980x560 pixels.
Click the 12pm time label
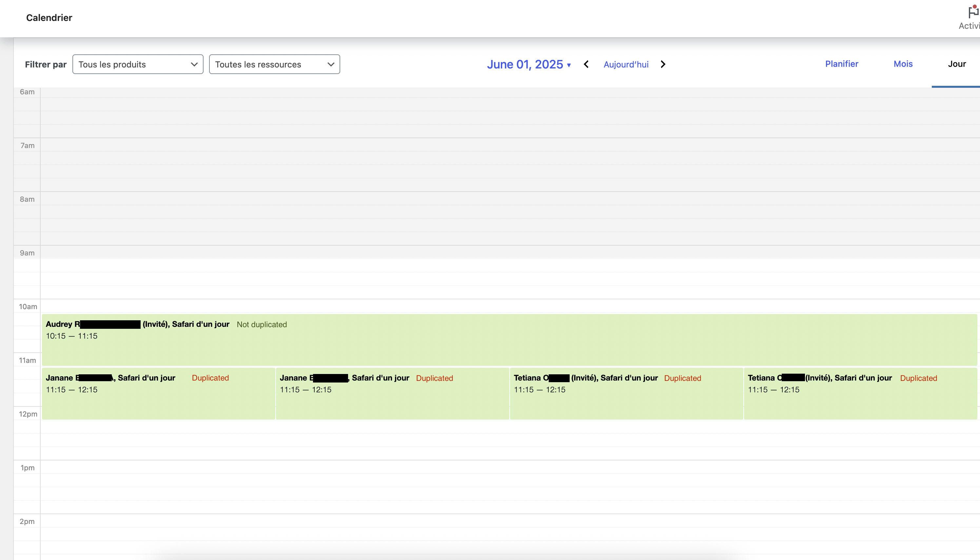28,414
